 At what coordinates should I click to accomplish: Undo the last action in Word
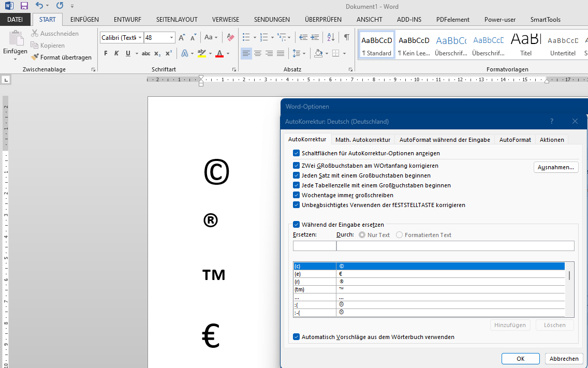(39, 6)
